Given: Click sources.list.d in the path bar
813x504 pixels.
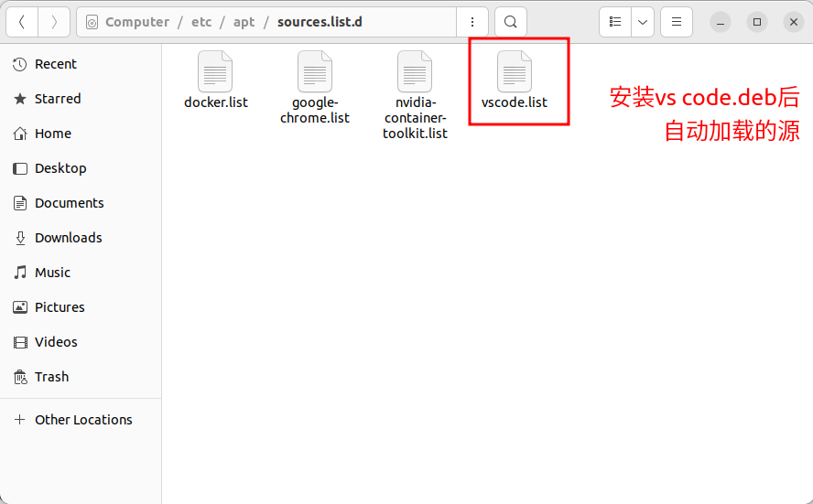Looking at the screenshot, I should (x=320, y=22).
